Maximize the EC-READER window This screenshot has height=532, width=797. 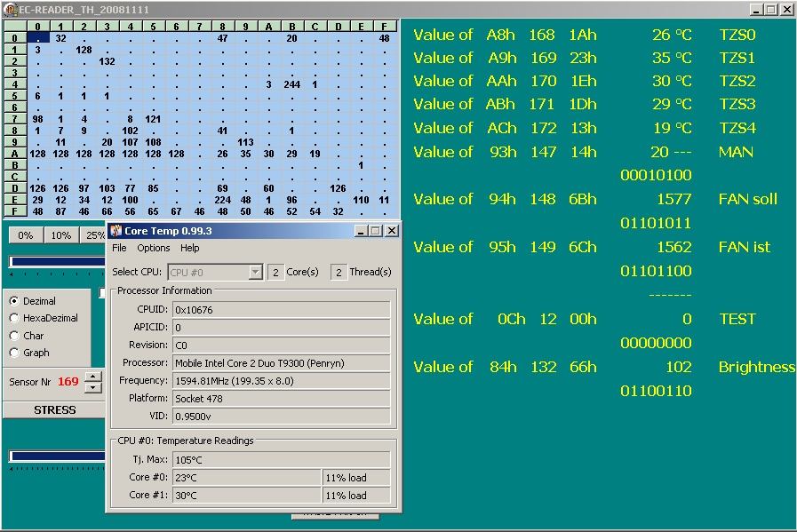(x=771, y=9)
